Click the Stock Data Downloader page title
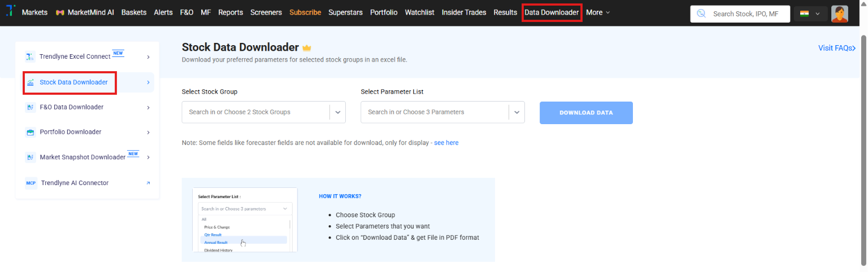This screenshot has height=272, width=868. tap(240, 47)
